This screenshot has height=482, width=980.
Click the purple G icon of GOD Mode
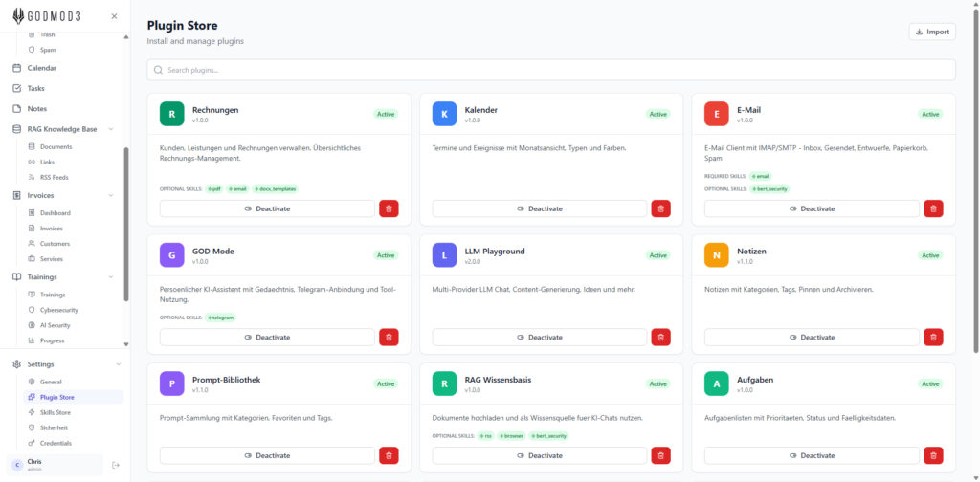tap(171, 255)
